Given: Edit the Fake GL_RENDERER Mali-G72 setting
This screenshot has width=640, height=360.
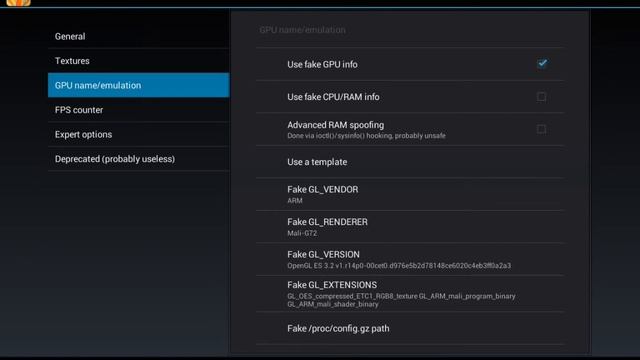Looking at the screenshot, I should [x=410, y=227].
